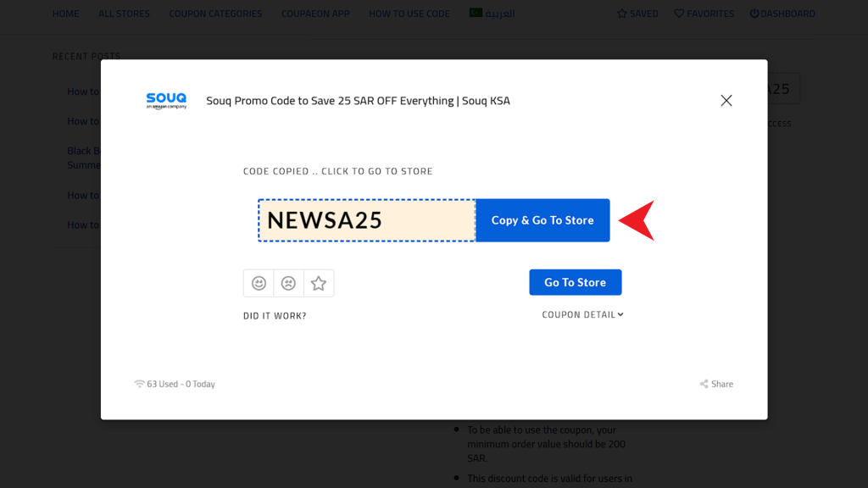Switch language using the Saudi flag icon
Screen dimensions: 868x488
pyautogui.click(x=475, y=13)
